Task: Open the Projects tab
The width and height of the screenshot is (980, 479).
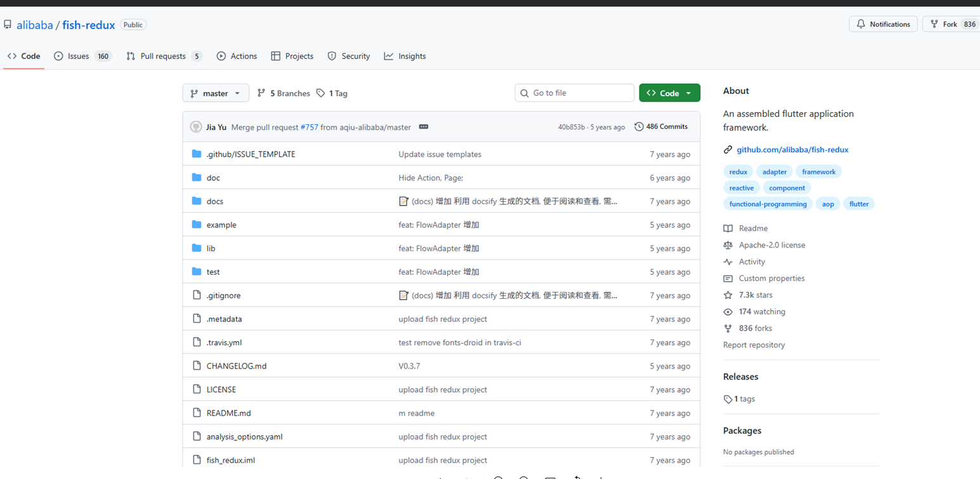Action: (292, 56)
